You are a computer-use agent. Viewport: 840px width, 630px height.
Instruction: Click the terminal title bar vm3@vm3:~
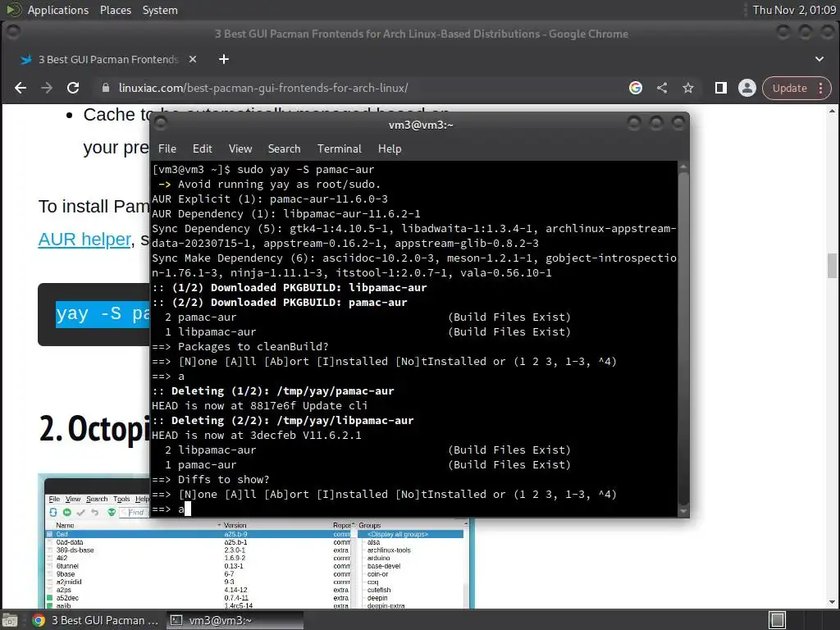(421, 125)
